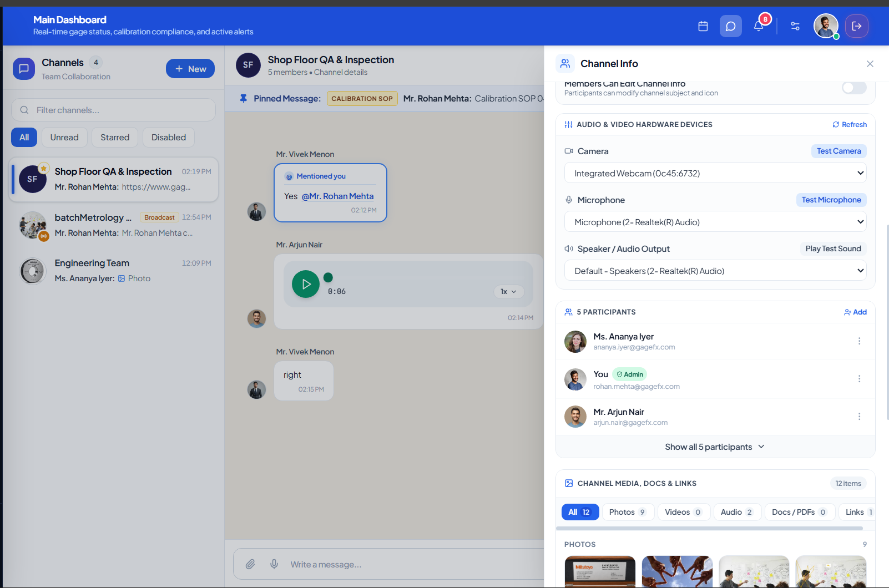The width and height of the screenshot is (889, 588).
Task: Click the Test Microphone button
Action: (831, 200)
